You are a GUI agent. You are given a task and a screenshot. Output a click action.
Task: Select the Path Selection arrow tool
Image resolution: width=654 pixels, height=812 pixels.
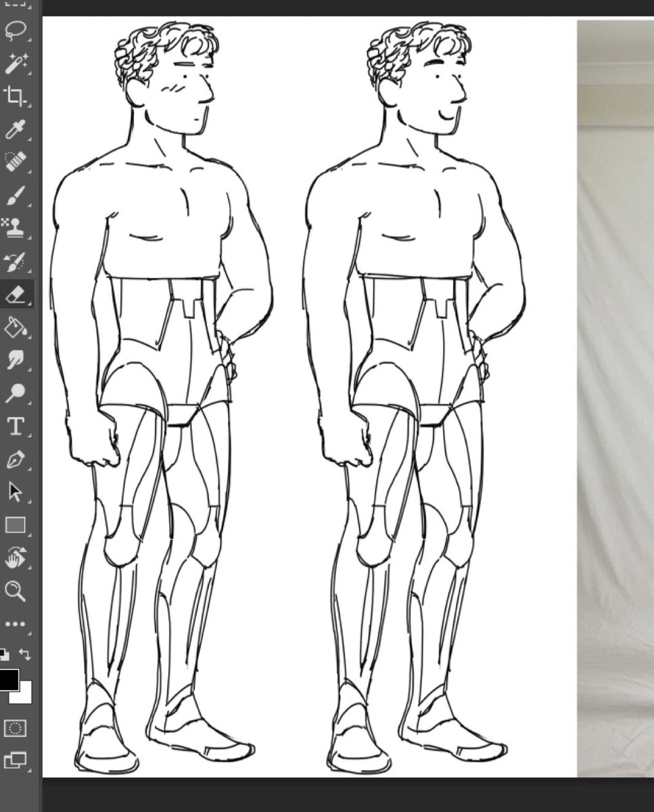tap(15, 492)
